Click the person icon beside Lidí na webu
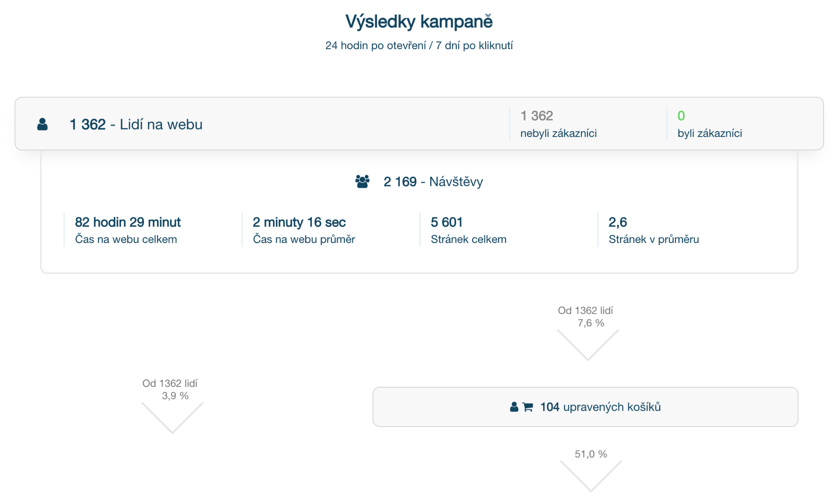The image size is (840, 504). pos(42,124)
